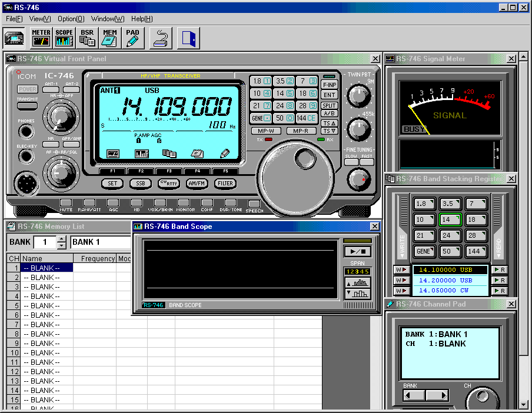Click the exit door toolbar icon
The height and width of the screenshot is (413, 532).
189,38
